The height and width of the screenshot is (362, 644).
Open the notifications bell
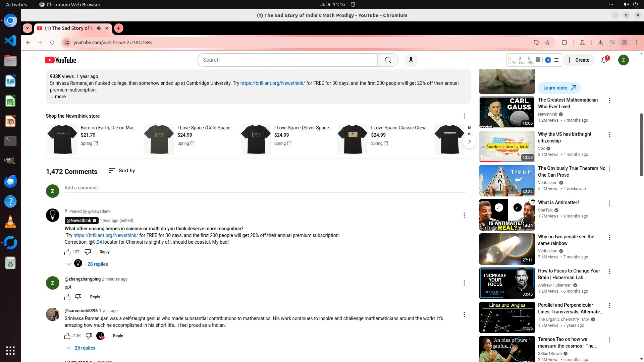coord(604,60)
